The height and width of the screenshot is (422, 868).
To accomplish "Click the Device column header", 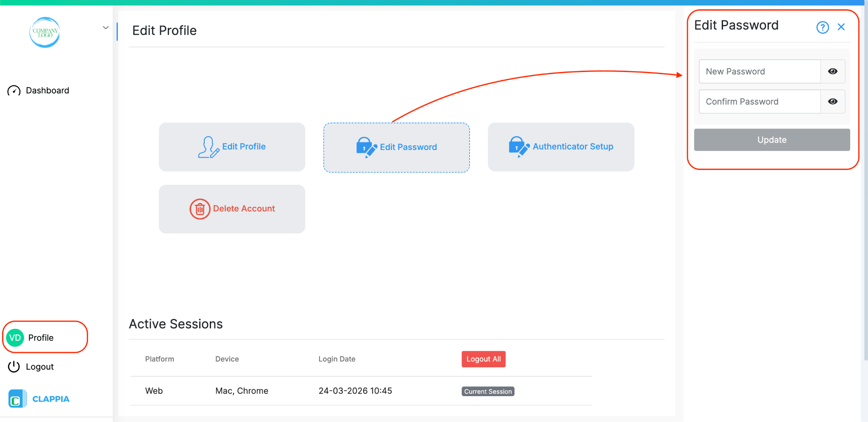I will coord(227,359).
